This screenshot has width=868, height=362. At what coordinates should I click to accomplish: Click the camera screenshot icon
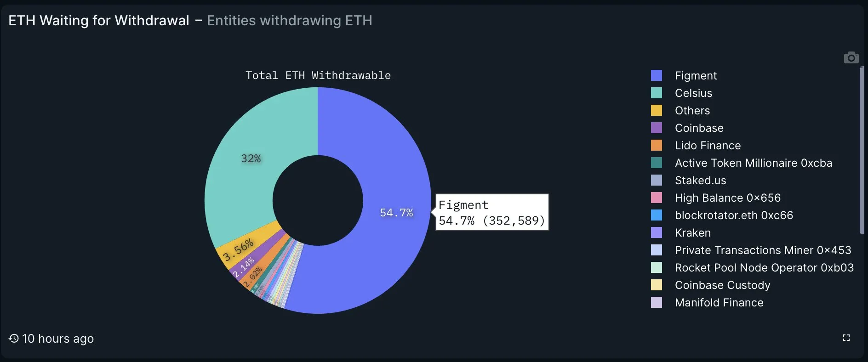852,57
